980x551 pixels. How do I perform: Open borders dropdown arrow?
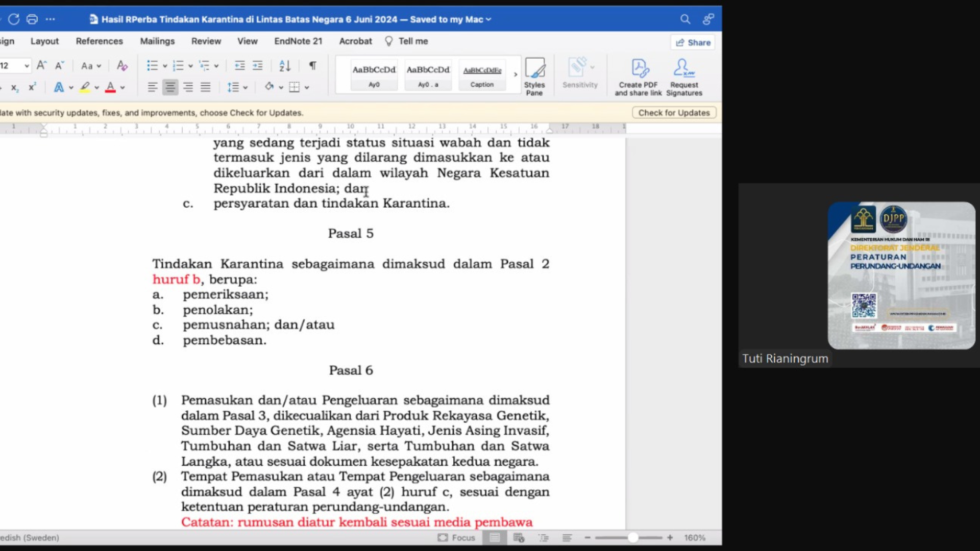(x=307, y=88)
